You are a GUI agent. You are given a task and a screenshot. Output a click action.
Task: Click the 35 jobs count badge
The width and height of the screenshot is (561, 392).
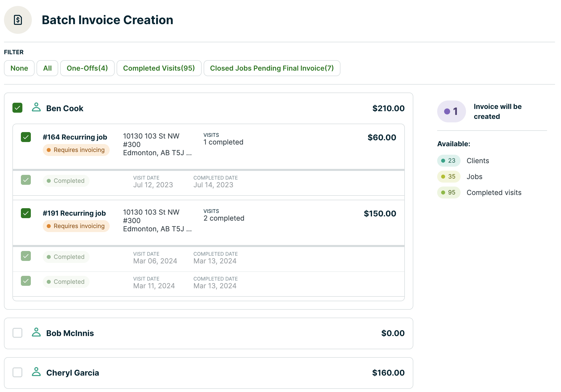449,177
